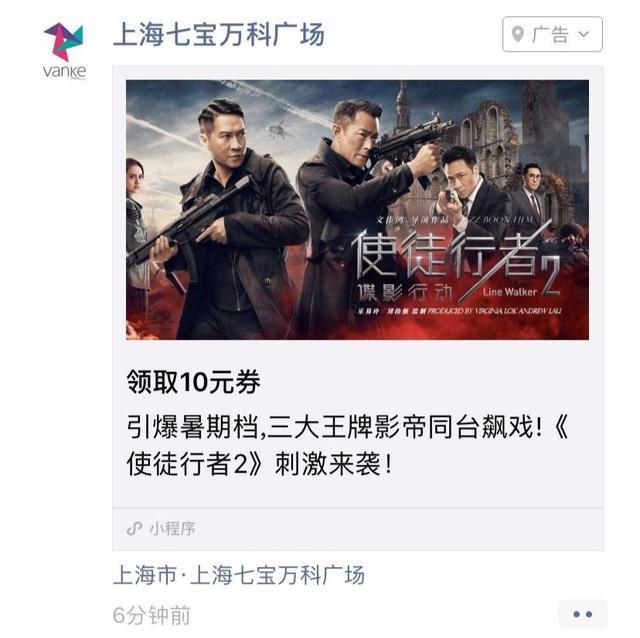Tap the vanke wordmark under the logo

point(64,72)
